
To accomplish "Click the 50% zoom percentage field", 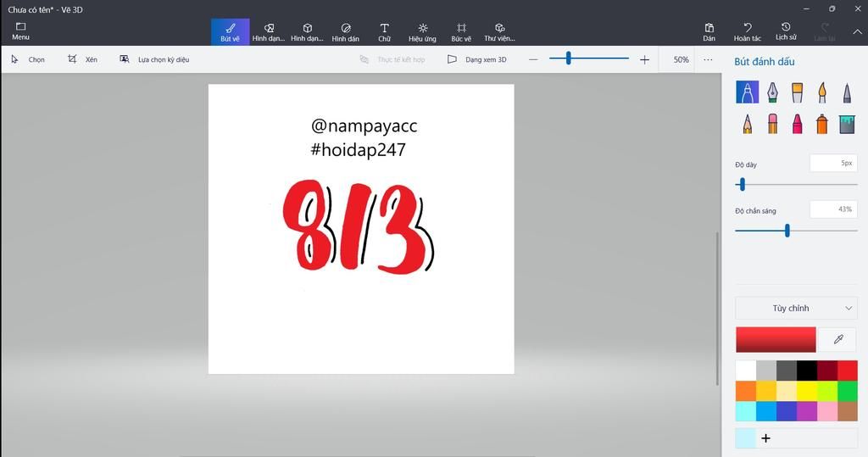I will (x=681, y=59).
